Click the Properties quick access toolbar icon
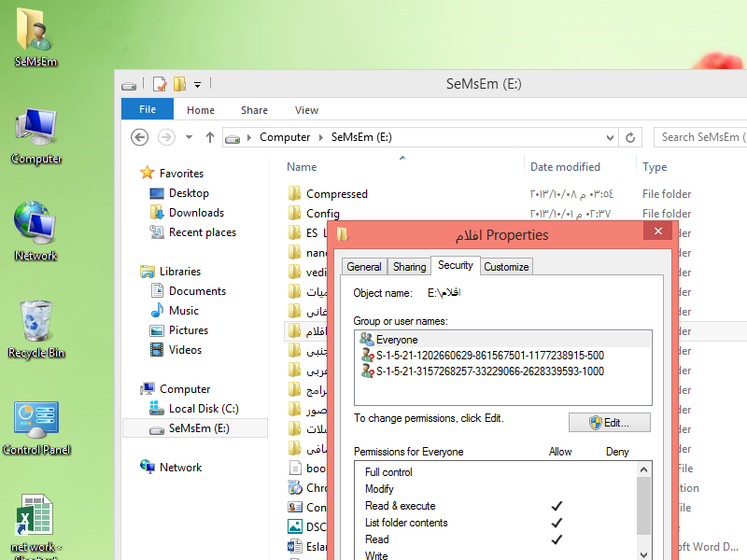Image resolution: width=747 pixels, height=560 pixels. pyautogui.click(x=160, y=84)
